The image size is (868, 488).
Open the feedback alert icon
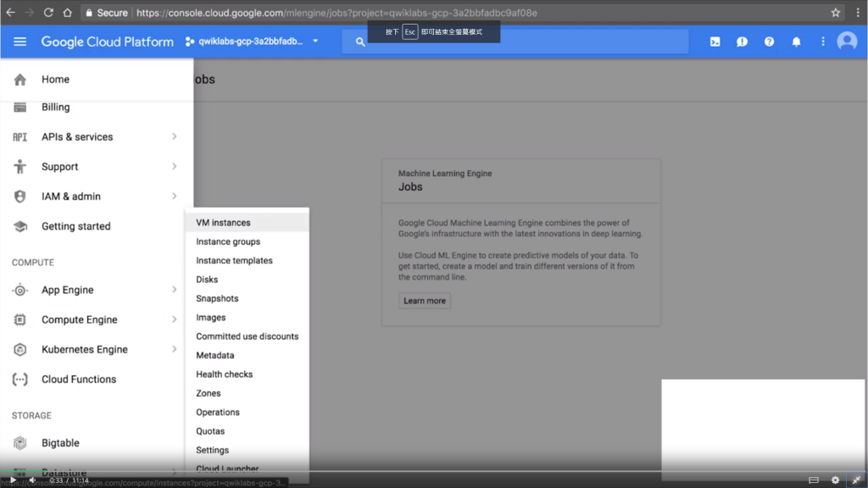point(742,42)
